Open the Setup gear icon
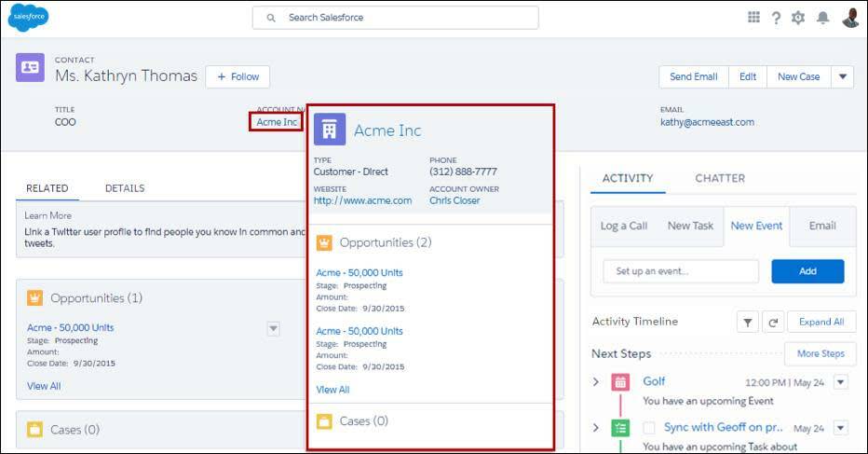 tap(798, 18)
